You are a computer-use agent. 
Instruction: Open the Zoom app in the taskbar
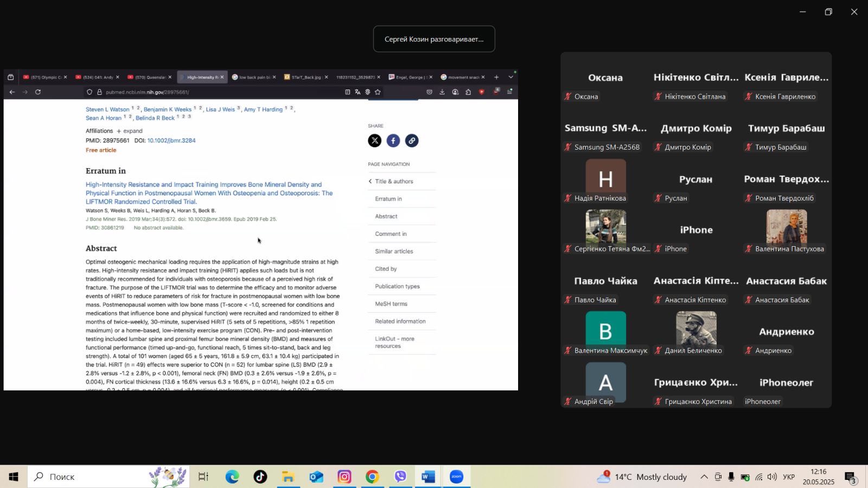(456, 477)
